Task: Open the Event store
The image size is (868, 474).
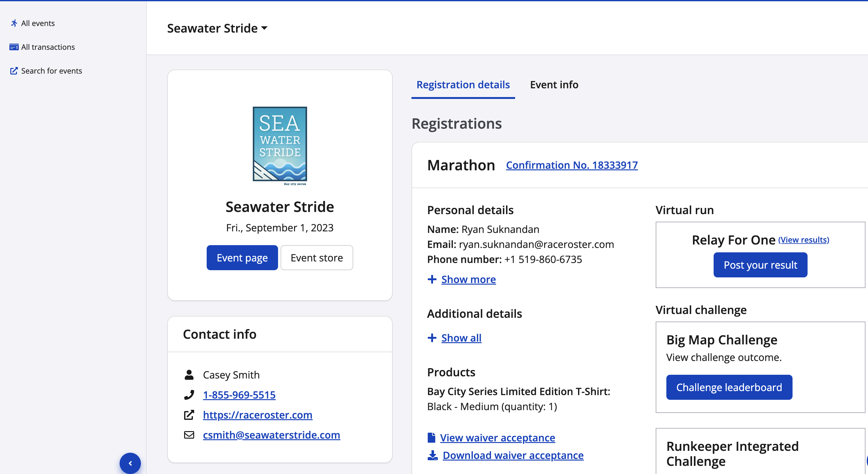Action: [316, 258]
